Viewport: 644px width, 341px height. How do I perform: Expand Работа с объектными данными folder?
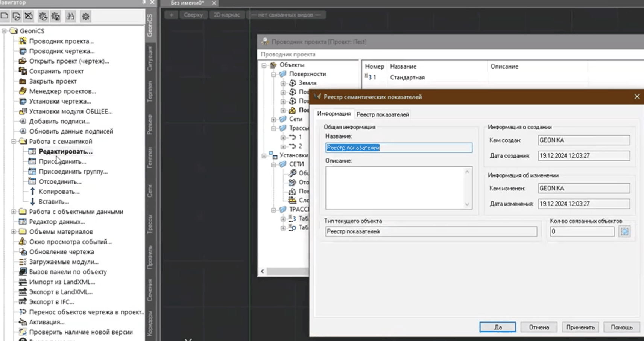click(14, 212)
